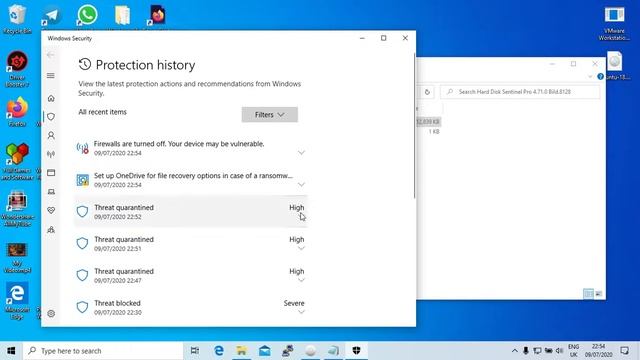This screenshot has height=360, width=640.
Task: Switch Explorer window to large icons view
Action: [599, 293]
